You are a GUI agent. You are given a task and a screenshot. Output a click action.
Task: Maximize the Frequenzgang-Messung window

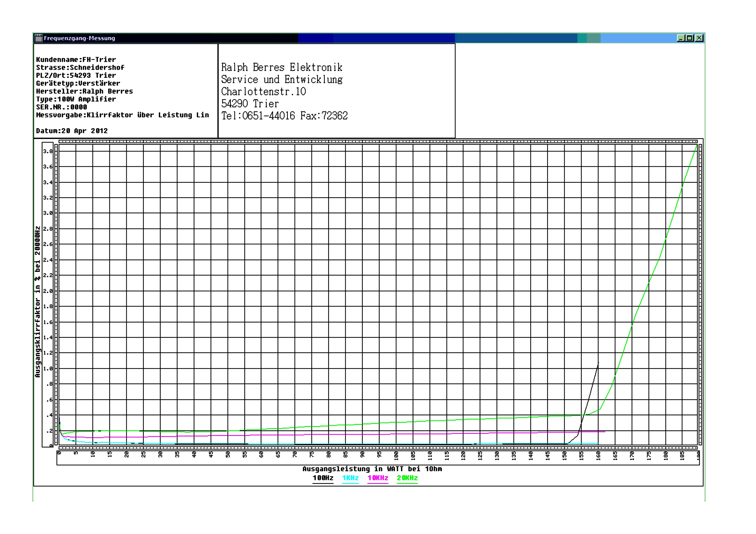689,38
